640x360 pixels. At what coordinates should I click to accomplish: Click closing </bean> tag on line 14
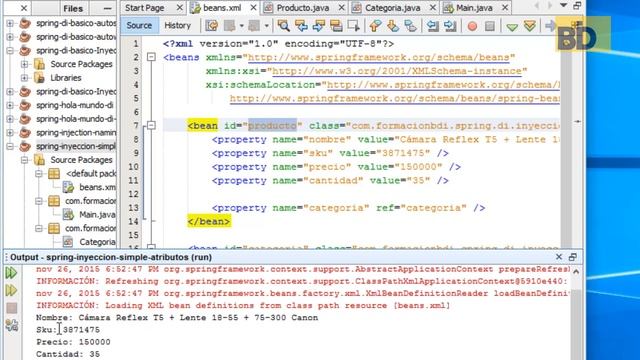(209, 221)
